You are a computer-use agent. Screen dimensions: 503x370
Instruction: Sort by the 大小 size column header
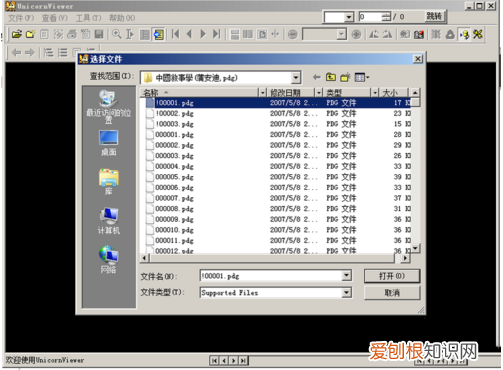[x=394, y=92]
